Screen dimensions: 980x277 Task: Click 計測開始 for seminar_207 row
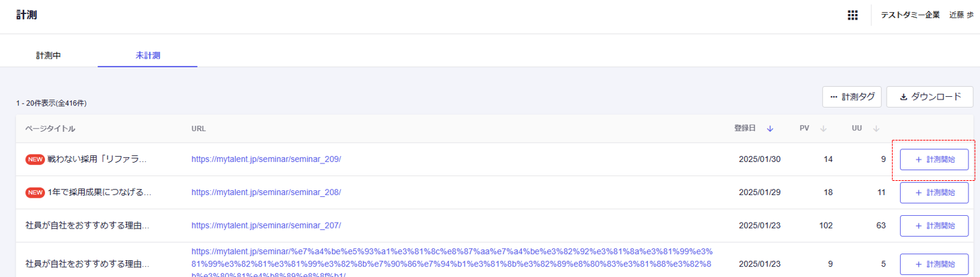point(934,225)
